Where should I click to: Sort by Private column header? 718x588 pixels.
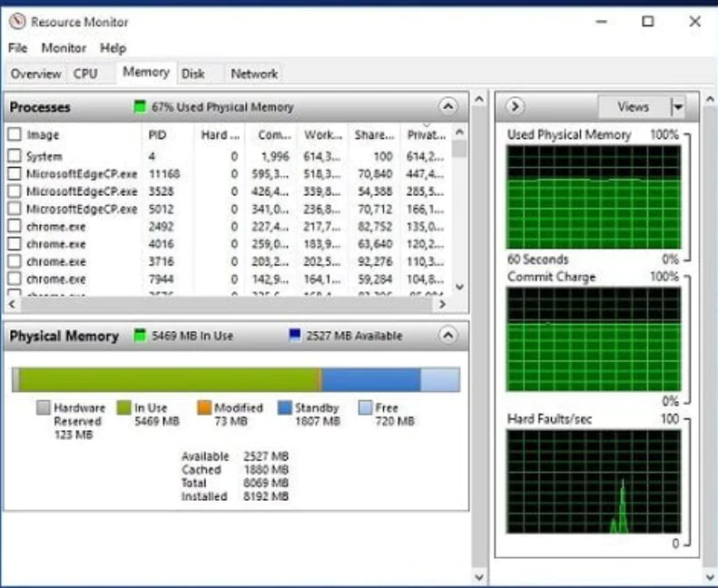pyautogui.click(x=427, y=135)
